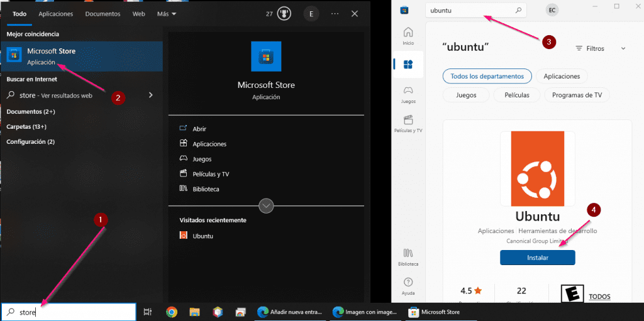The image size is (644, 321).
Task: Switch to Aplicaciones search tab
Action: [56, 14]
